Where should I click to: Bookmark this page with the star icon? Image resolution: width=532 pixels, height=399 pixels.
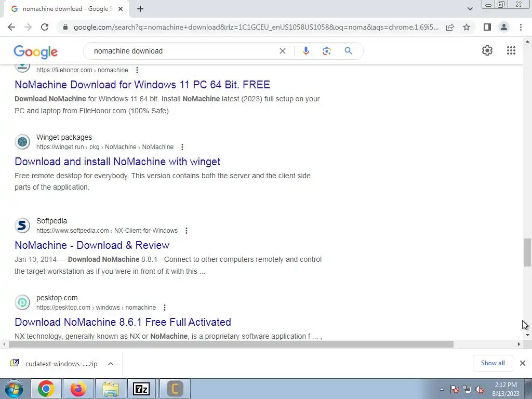(x=467, y=27)
